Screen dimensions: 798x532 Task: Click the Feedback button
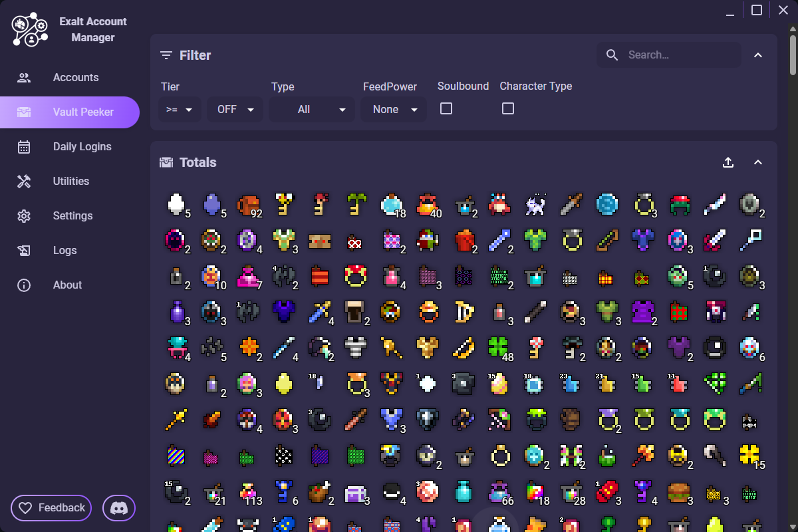click(x=51, y=508)
